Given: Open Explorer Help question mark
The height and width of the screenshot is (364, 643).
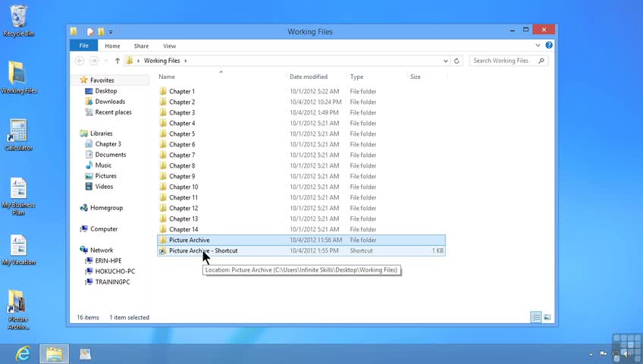Looking at the screenshot, I should [x=549, y=45].
